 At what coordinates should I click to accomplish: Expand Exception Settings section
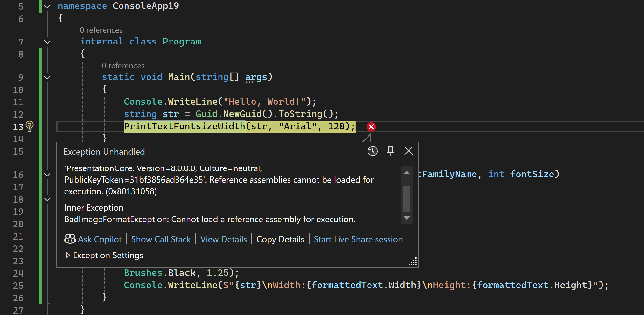point(68,255)
